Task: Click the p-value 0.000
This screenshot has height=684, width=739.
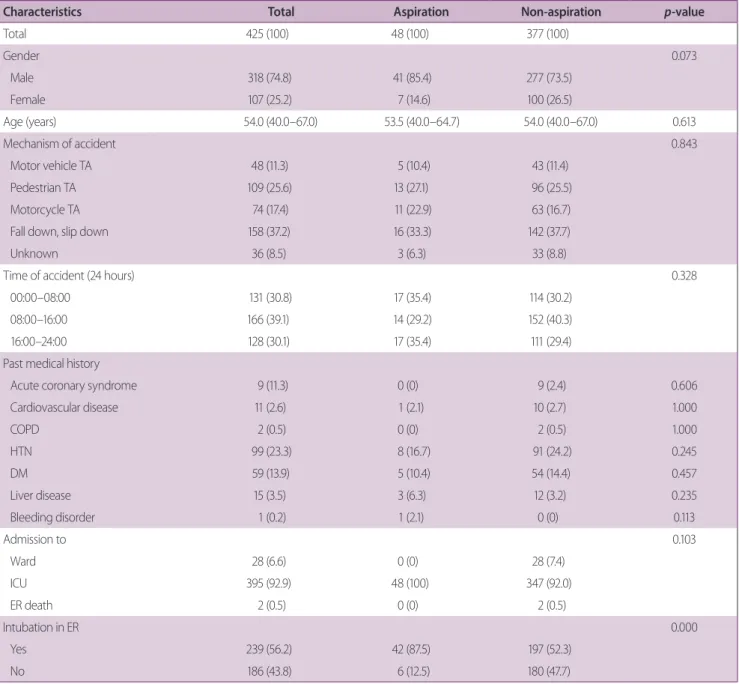Action: pos(684,627)
